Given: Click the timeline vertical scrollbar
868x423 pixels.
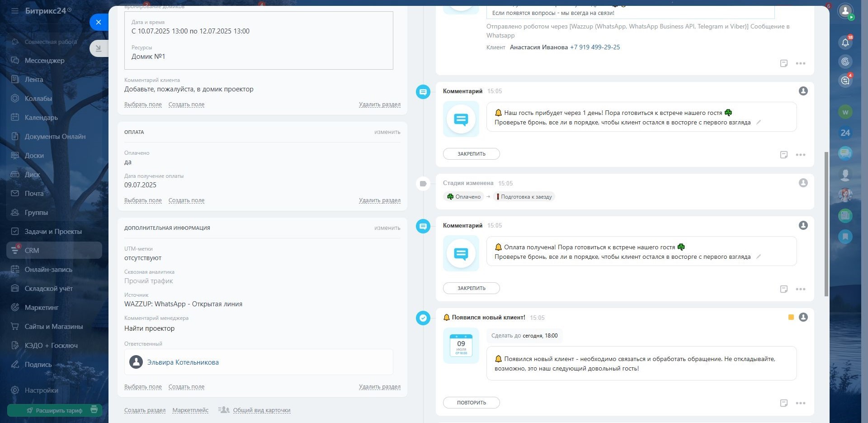Looking at the screenshot, I should tap(826, 224).
